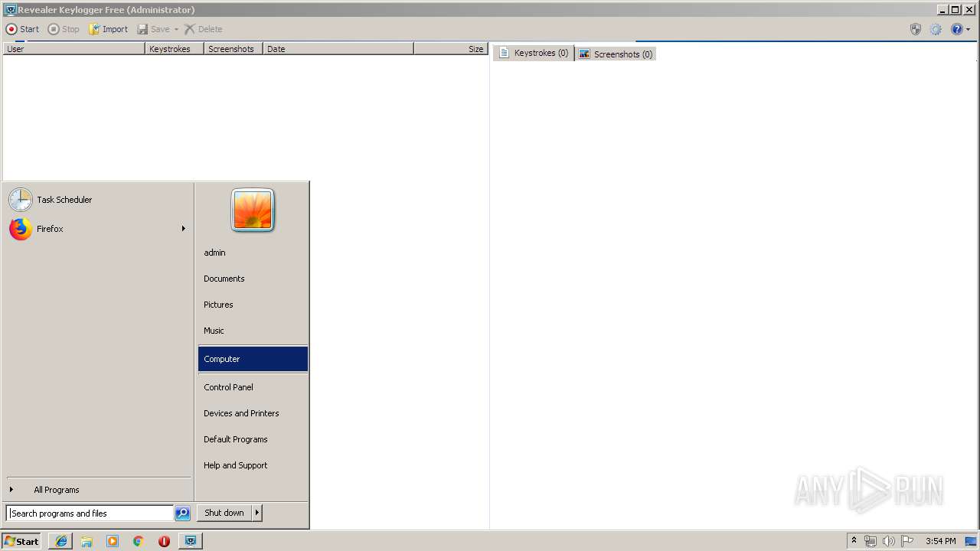
Task: Click the Delete toolbar button
Action: tap(203, 29)
